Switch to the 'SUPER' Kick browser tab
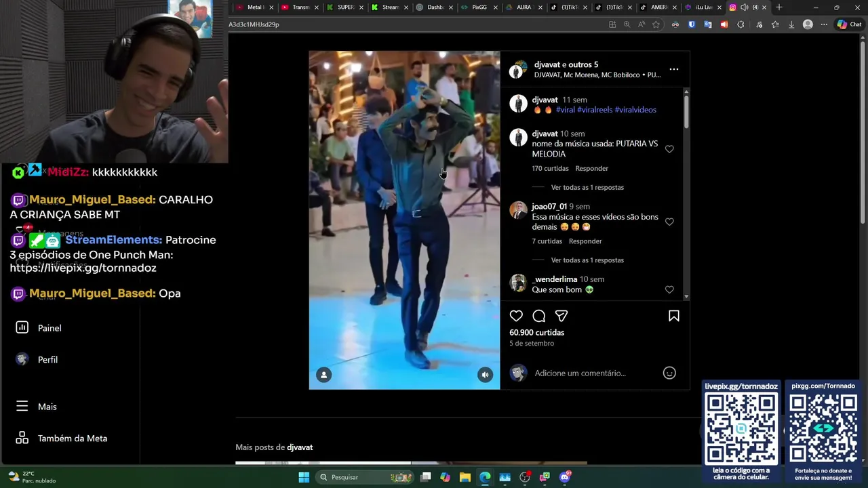This screenshot has height=488, width=868. coord(345,7)
